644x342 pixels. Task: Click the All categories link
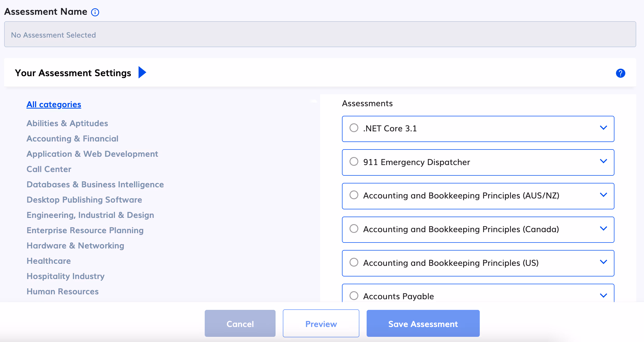click(x=54, y=104)
